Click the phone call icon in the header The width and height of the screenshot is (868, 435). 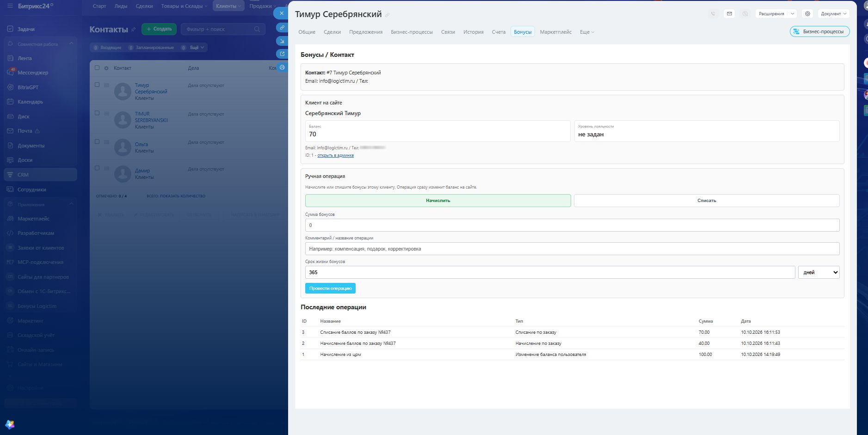pyautogui.click(x=713, y=14)
